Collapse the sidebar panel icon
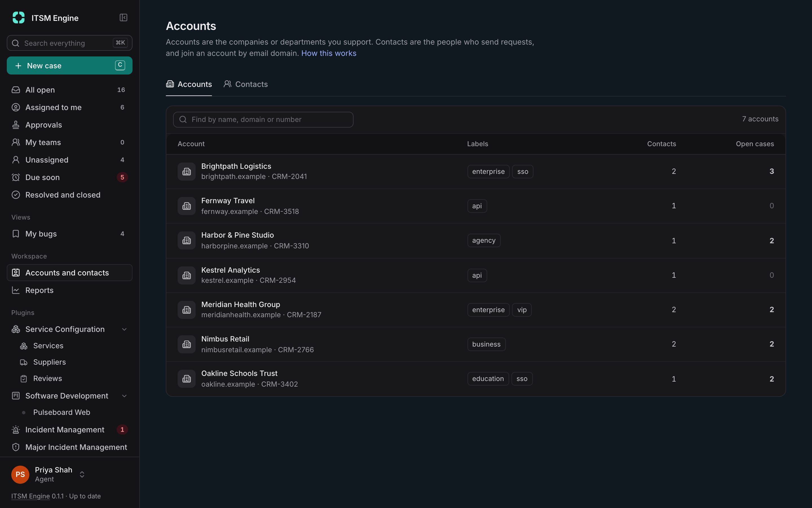This screenshot has width=812, height=508. pos(123,17)
